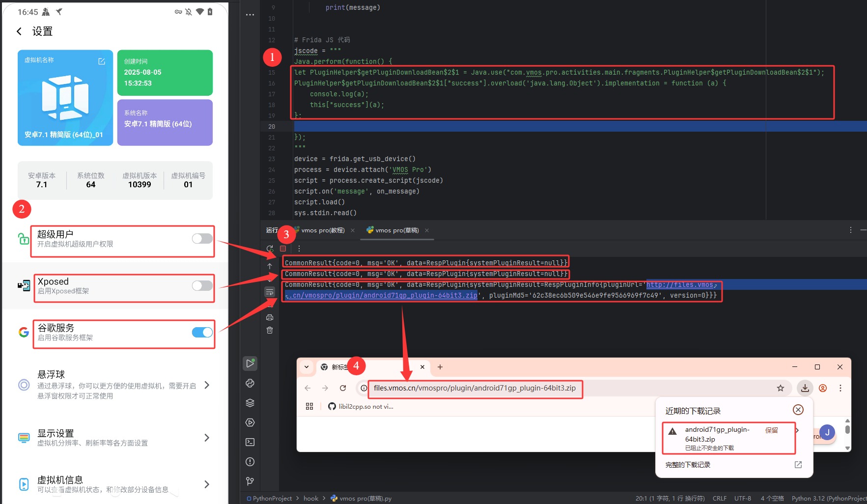Click the 20:1 cursor position status

point(670,498)
